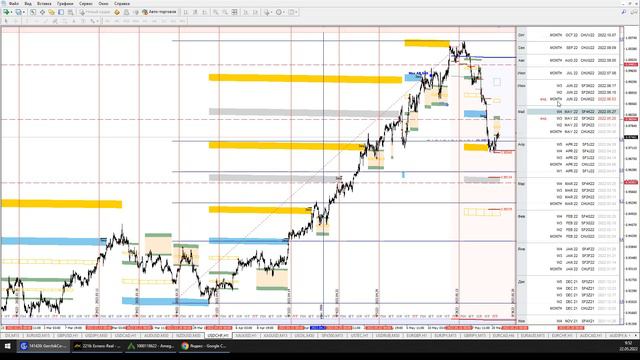Image resolution: width=640 pixels, height=360 pixels.
Task: Switch to the USDCAD,H1 chart tab
Action: [125, 336]
